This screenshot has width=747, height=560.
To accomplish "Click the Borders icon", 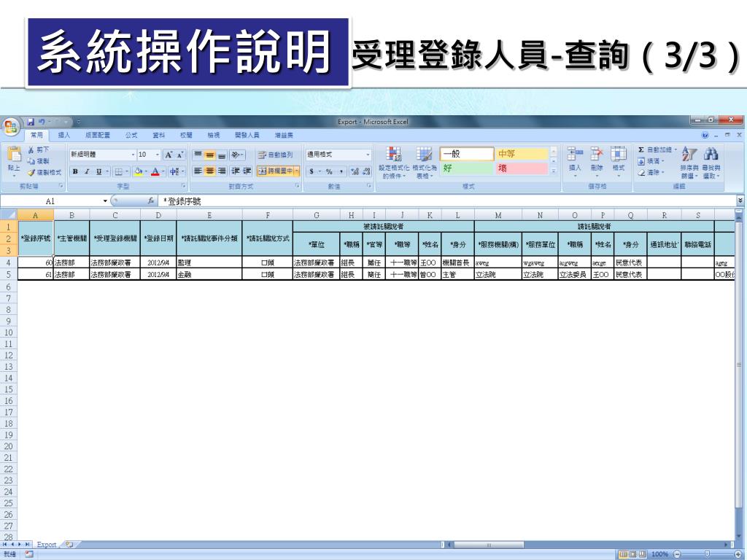I will [x=119, y=171].
